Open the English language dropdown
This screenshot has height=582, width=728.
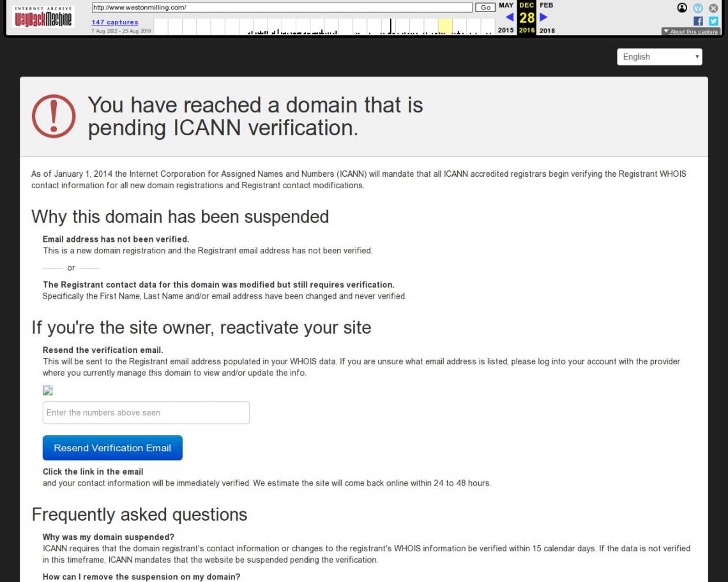659,57
